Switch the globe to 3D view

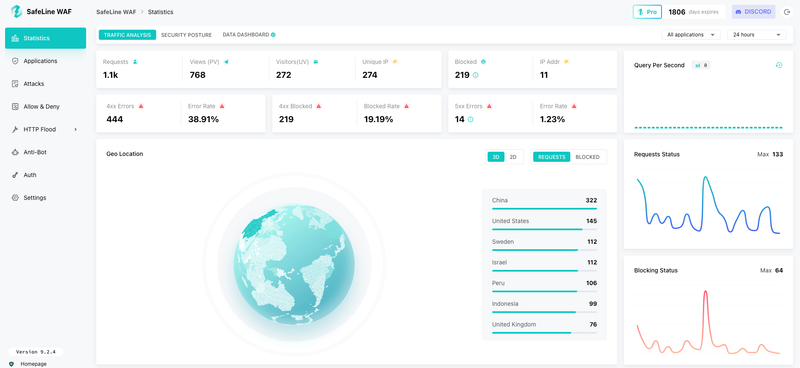tap(495, 157)
